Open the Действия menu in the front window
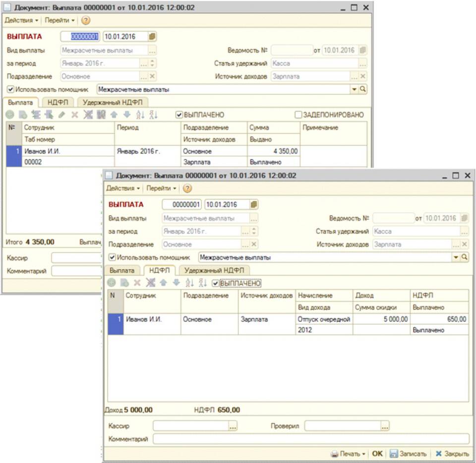Screen dimensions: 476x463 coord(122,188)
